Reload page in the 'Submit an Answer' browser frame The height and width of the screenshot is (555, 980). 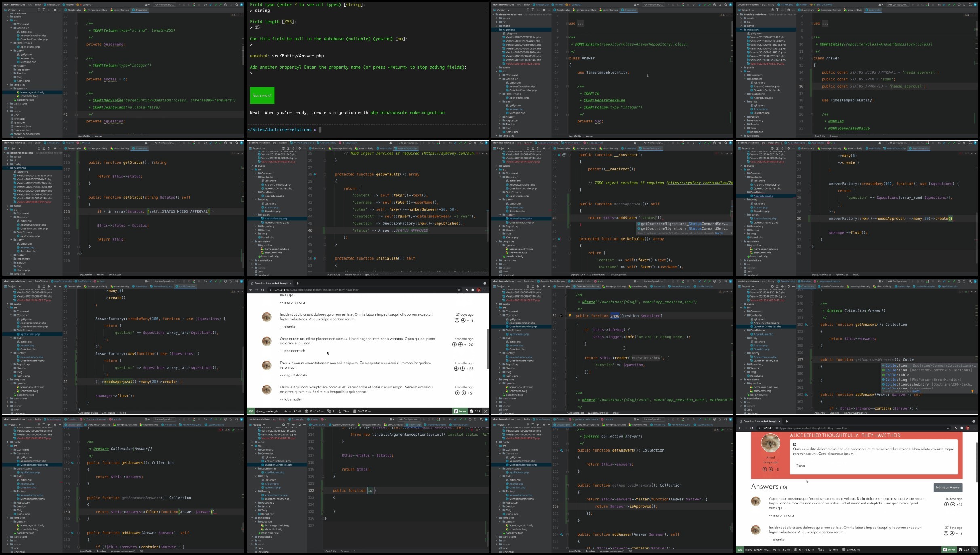[x=752, y=428]
